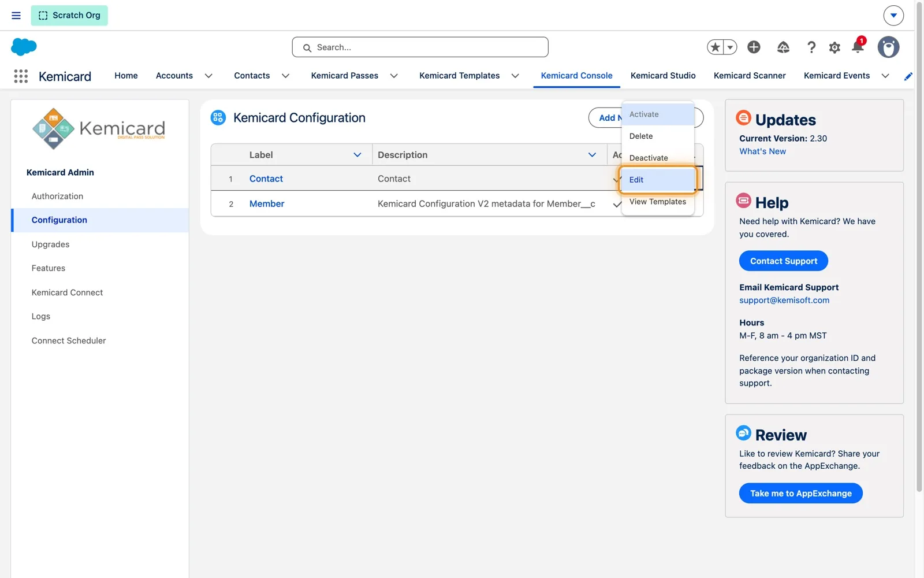Click the Favorites star icon
This screenshot has height=578, width=924.
(x=716, y=47)
